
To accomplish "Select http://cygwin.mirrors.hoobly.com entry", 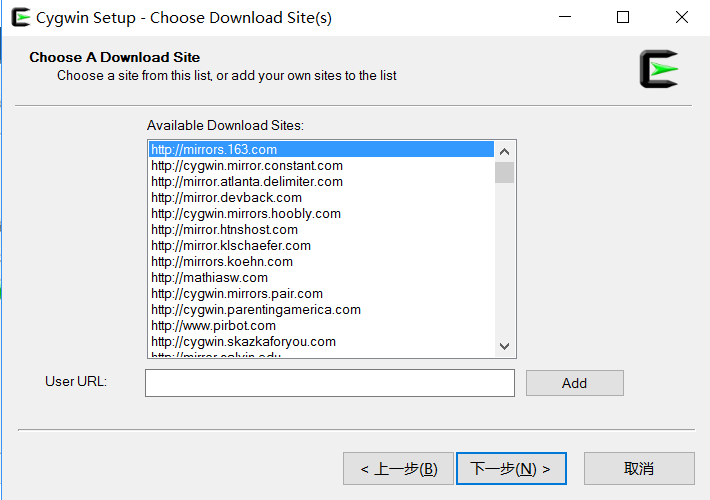I will [321, 214].
